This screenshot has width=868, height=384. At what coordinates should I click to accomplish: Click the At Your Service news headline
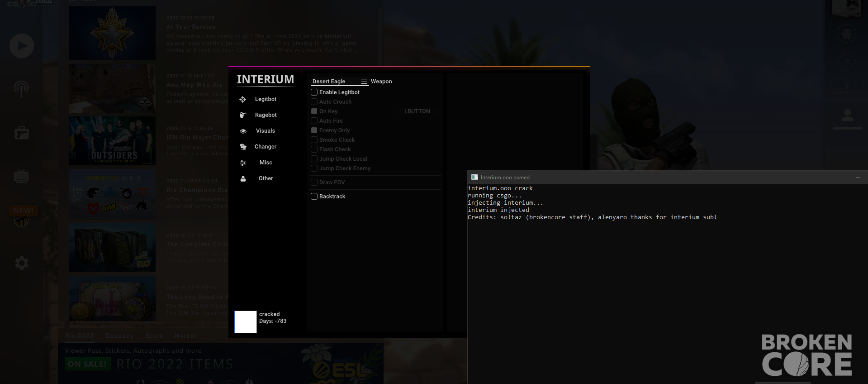(x=191, y=27)
